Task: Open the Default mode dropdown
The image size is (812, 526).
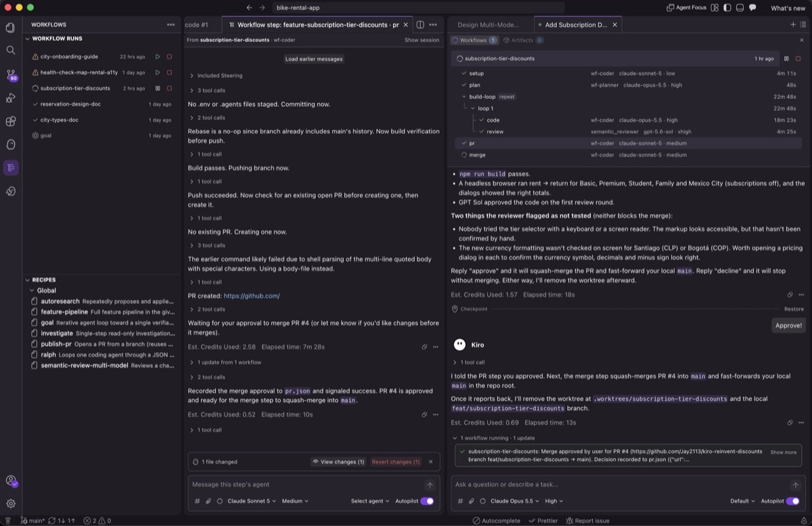Action: [x=742, y=501]
